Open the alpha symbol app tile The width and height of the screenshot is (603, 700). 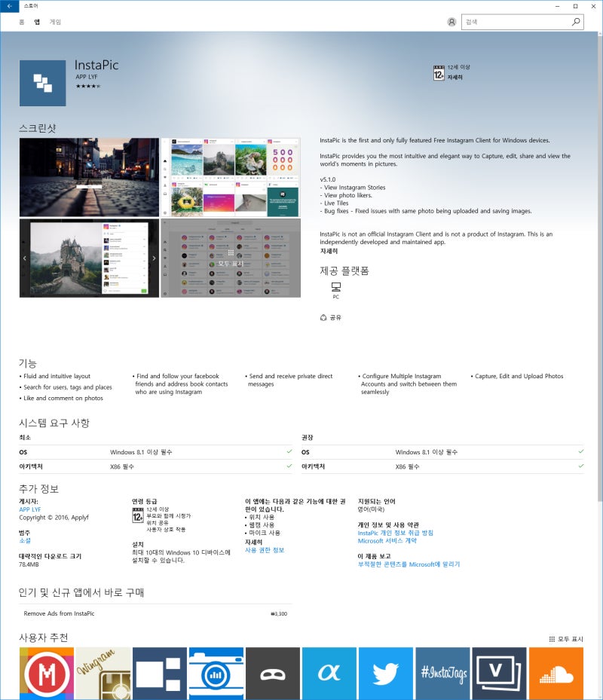click(x=329, y=673)
